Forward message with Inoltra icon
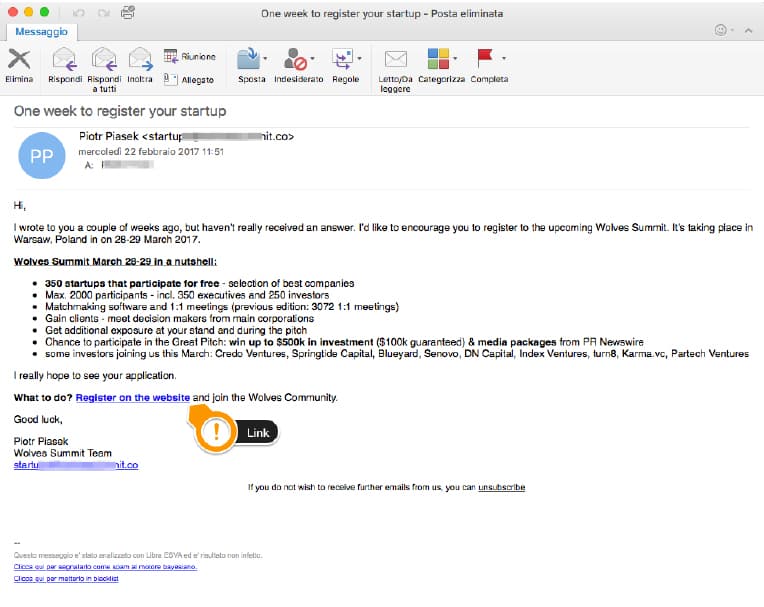 pyautogui.click(x=140, y=59)
